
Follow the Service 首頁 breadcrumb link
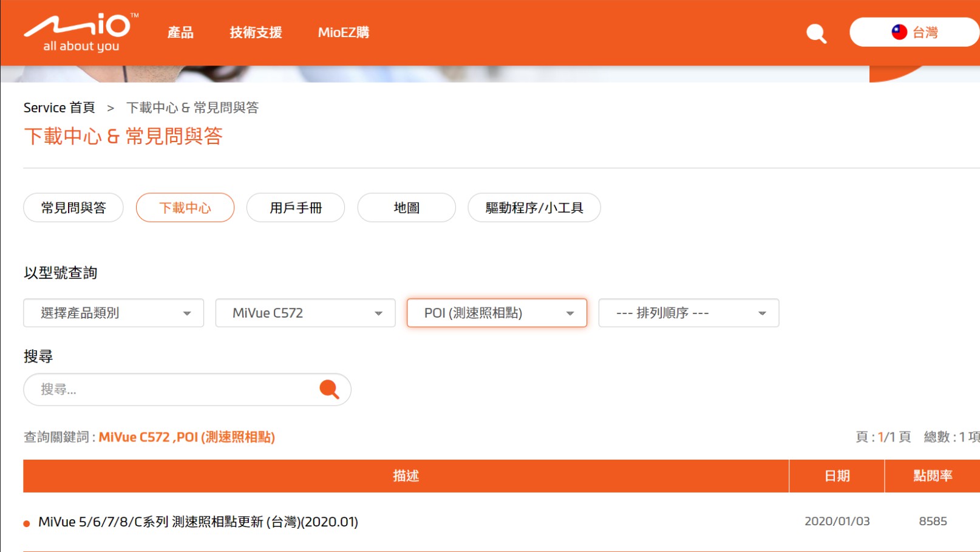tap(60, 107)
